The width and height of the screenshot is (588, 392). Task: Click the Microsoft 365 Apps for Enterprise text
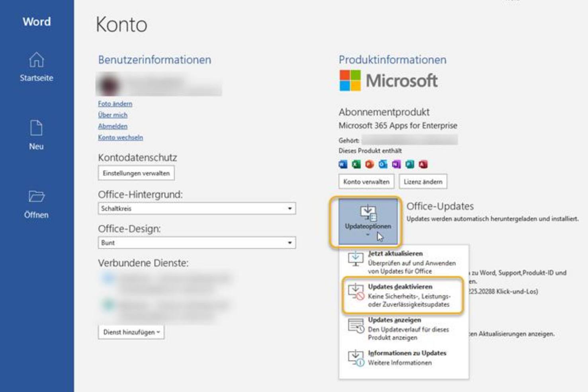point(398,126)
